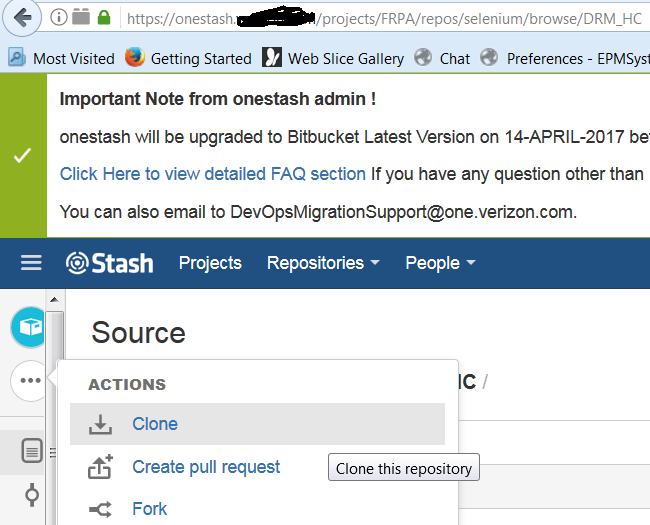
Task: Focus the URL address field
Action: [384, 19]
